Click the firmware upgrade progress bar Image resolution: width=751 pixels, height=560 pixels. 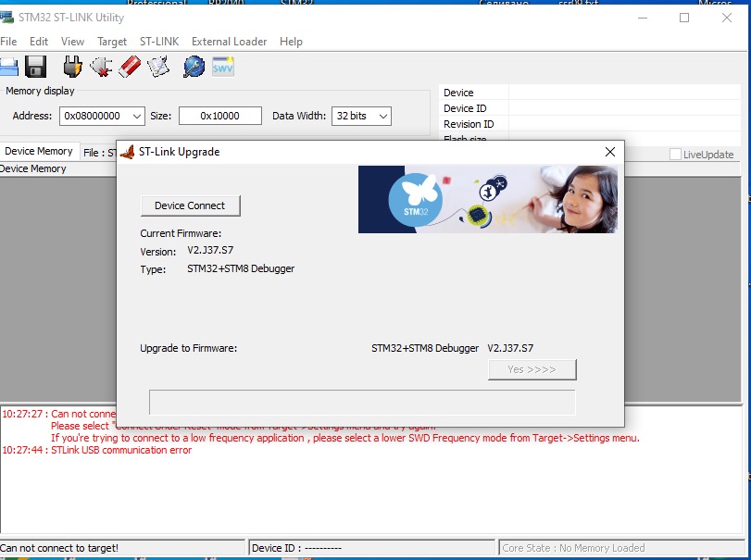coord(362,403)
